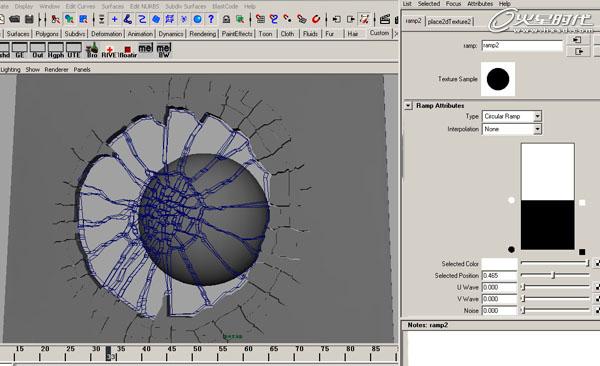The height and width of the screenshot is (366, 600).
Task: Click the input connection arrow button
Action: [x=577, y=39]
